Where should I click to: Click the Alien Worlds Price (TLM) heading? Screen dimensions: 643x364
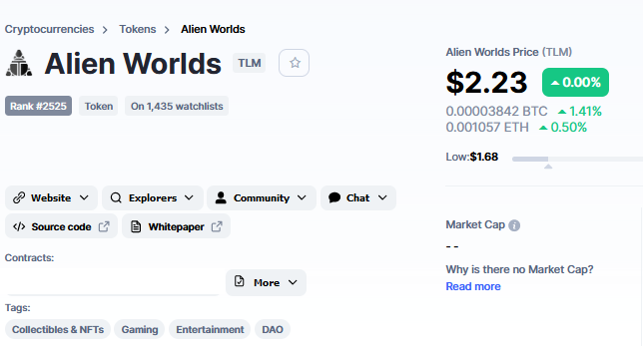(x=509, y=52)
